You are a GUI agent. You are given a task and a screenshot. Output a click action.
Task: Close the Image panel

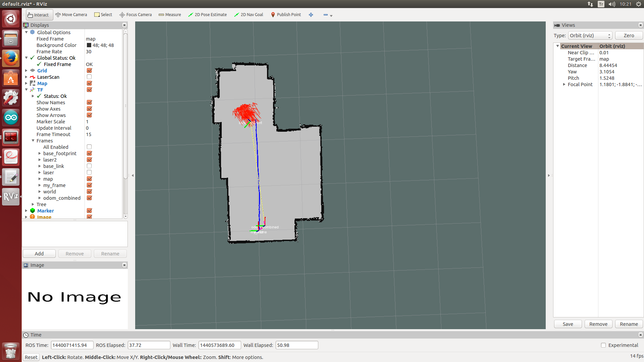[x=124, y=265]
